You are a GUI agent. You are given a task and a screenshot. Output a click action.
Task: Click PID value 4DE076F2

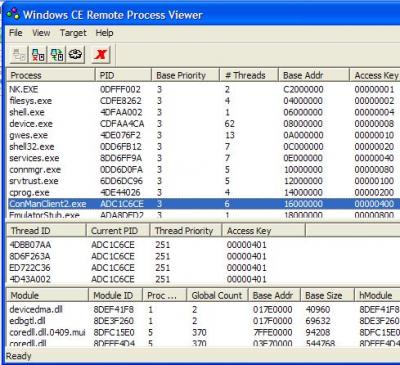[x=120, y=135]
